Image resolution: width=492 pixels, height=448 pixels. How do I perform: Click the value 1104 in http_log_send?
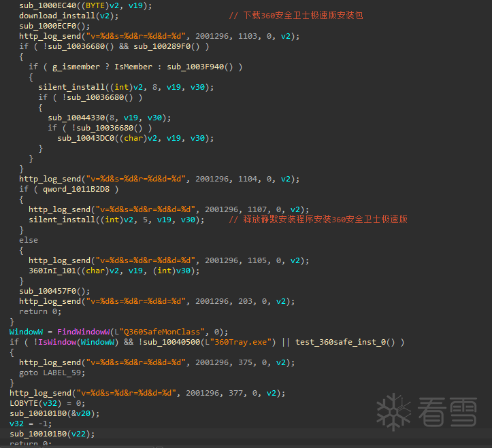[x=248, y=179]
